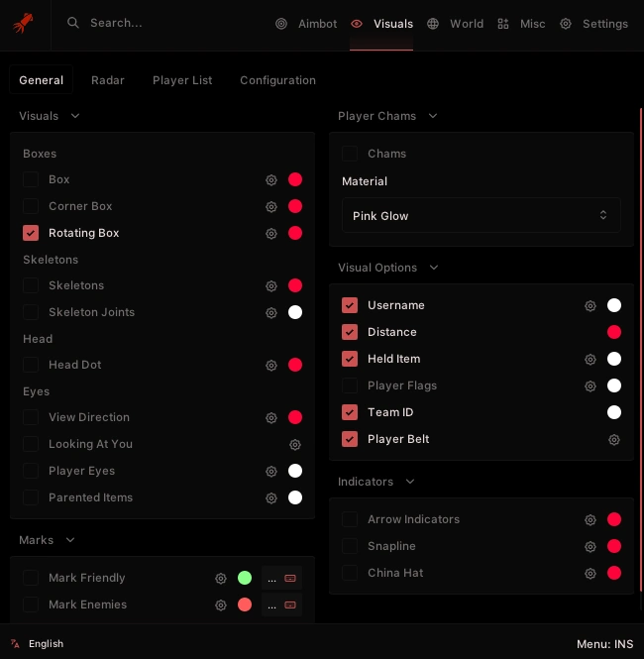Enable the Snapline checkbox
Image resolution: width=644 pixels, height=659 pixels.
tap(350, 546)
